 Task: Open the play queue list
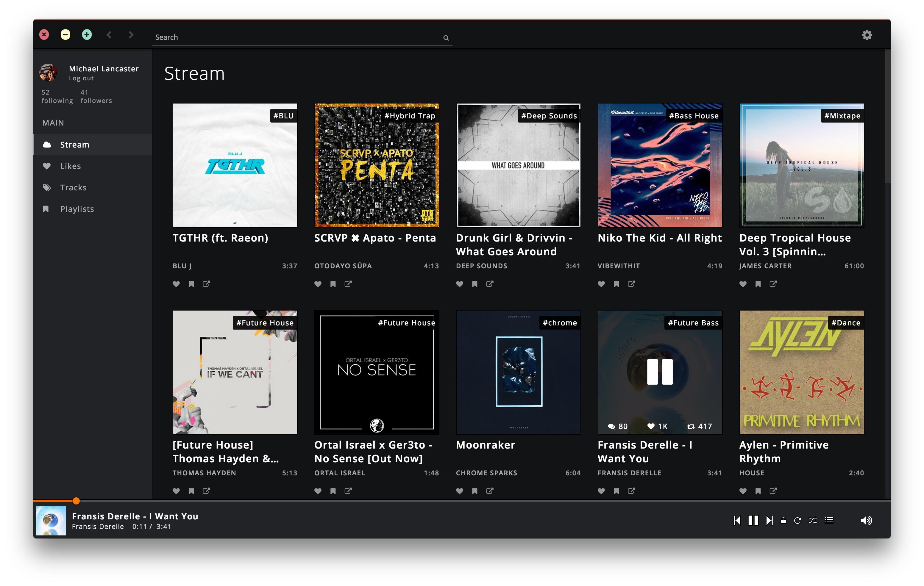(x=829, y=521)
